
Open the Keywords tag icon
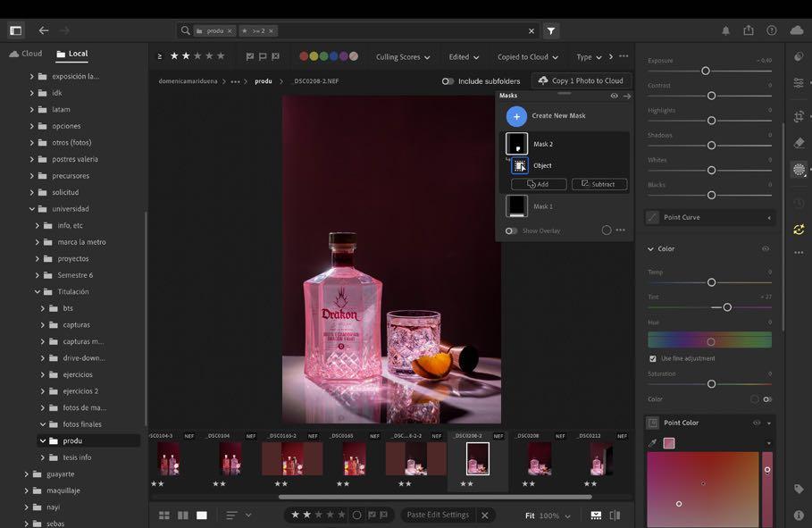(799, 489)
